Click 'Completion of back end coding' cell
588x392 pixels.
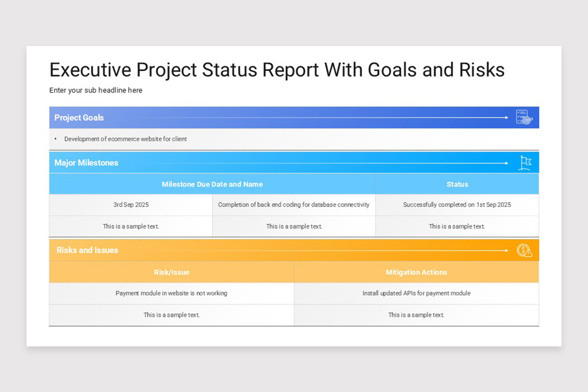(x=294, y=205)
